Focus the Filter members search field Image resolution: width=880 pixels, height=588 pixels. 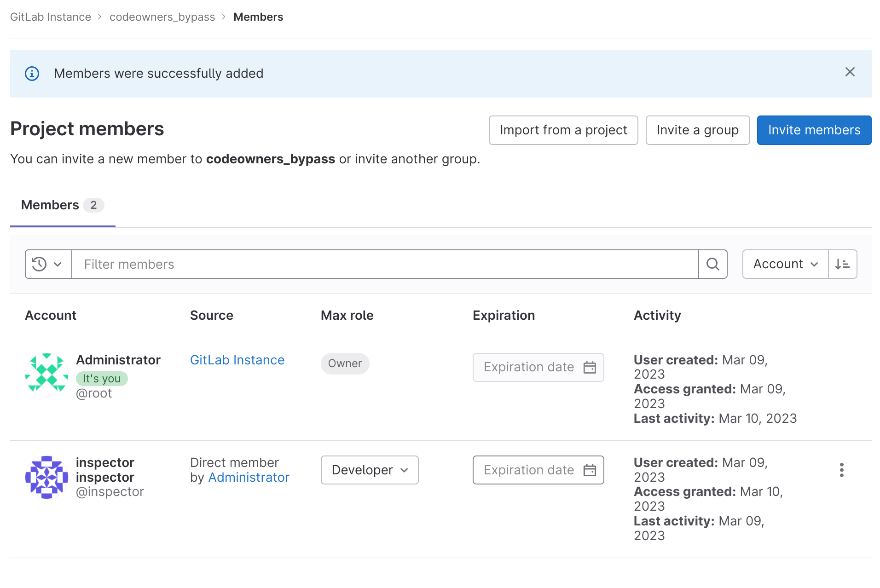pos(385,264)
